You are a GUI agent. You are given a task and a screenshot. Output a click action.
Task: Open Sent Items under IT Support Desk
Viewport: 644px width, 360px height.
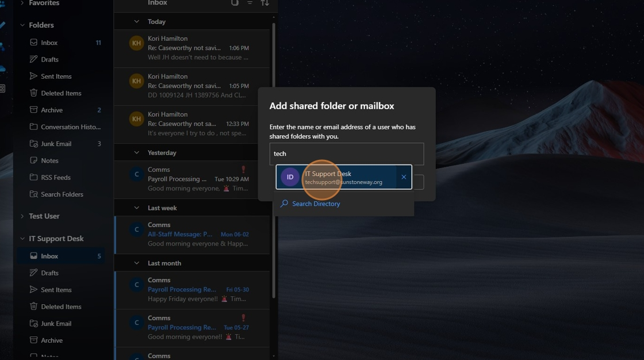61,290
